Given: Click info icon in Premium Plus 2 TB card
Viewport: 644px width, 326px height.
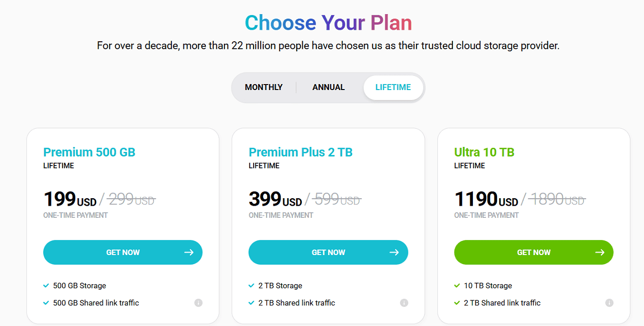Looking at the screenshot, I should (x=404, y=303).
